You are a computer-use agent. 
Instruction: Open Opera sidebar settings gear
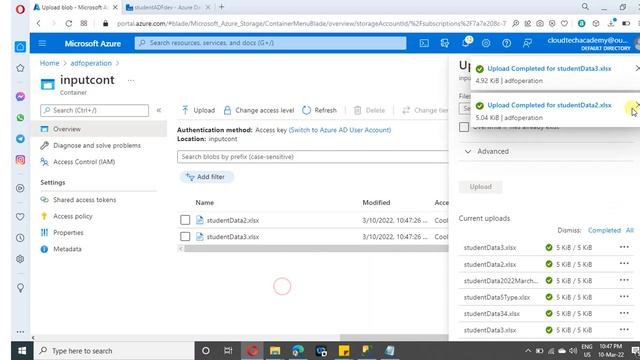(20, 259)
